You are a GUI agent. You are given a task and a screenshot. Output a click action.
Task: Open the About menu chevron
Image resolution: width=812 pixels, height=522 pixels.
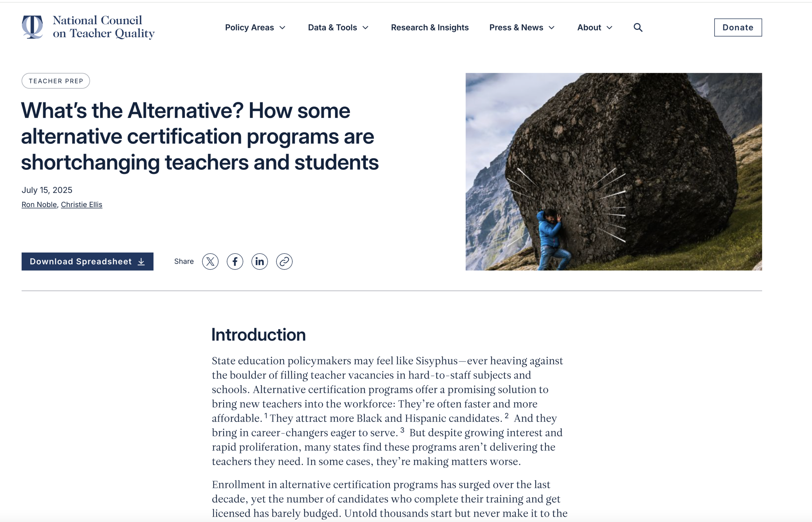pos(609,28)
